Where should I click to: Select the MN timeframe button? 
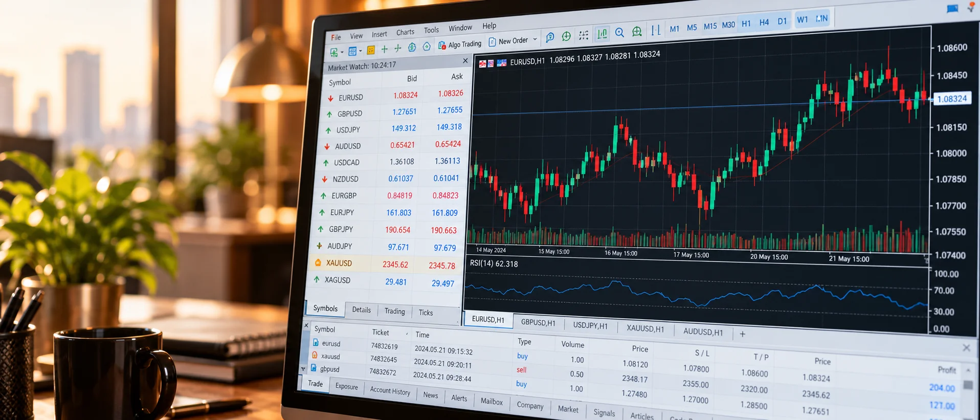tap(822, 18)
